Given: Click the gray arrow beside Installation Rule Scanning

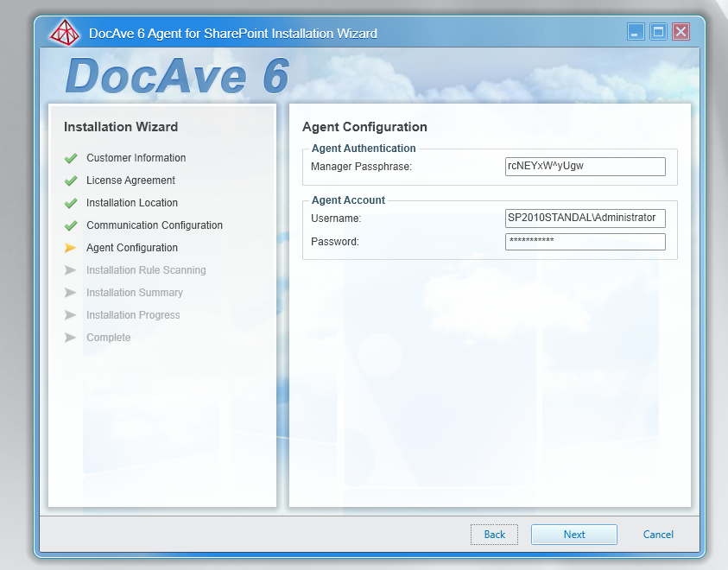Looking at the screenshot, I should tap(72, 270).
